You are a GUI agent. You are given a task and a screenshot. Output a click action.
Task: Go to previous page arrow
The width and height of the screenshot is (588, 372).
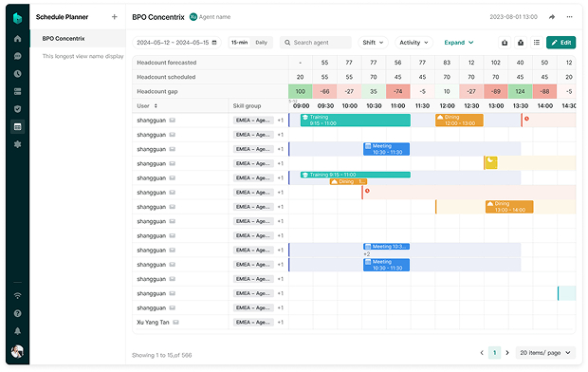click(x=482, y=353)
